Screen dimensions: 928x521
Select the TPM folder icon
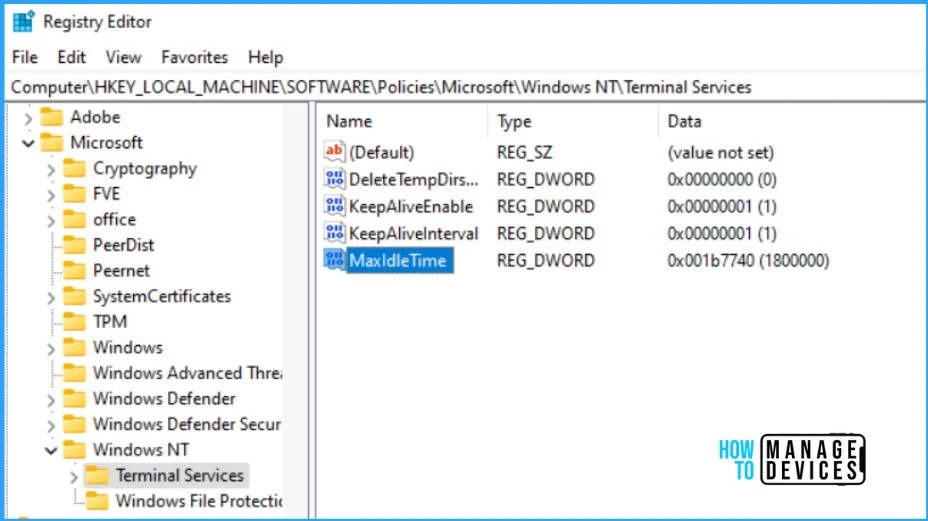pos(75,321)
